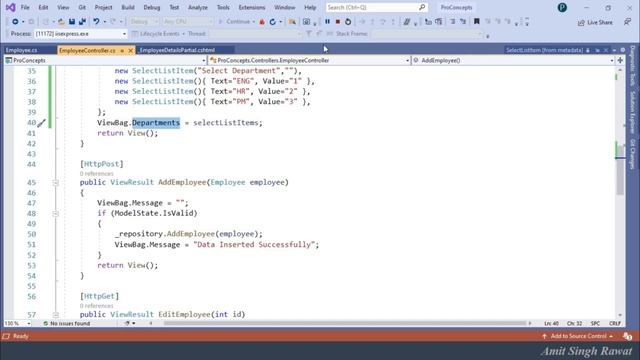Click the highlighted Departments word on line 40

point(156,123)
